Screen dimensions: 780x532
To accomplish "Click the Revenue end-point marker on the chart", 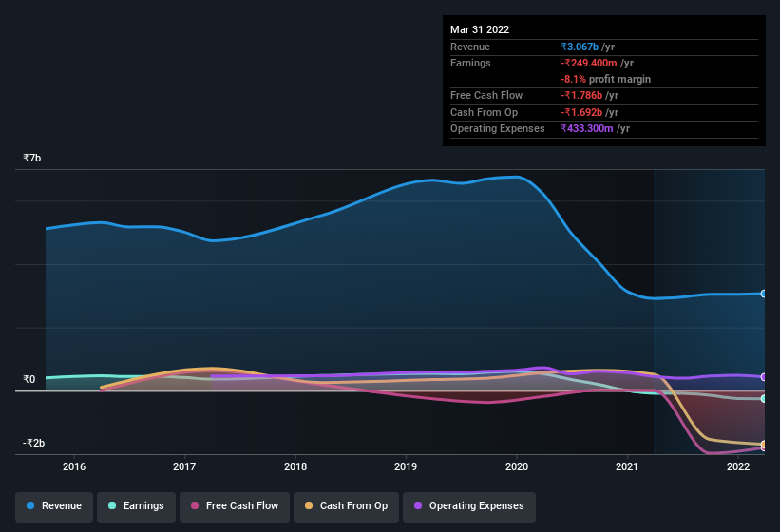I will coord(764,294).
